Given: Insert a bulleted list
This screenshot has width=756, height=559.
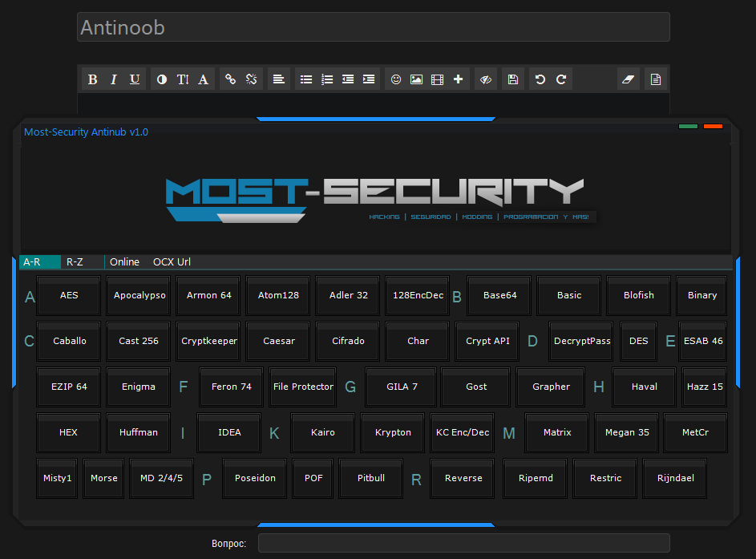Looking at the screenshot, I should click(306, 79).
